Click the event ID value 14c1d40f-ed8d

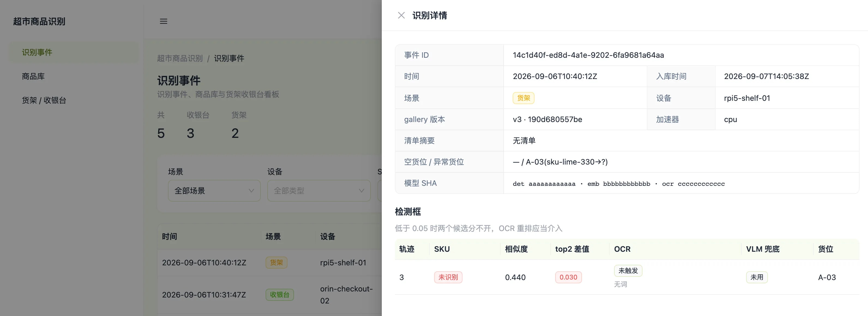(588, 55)
